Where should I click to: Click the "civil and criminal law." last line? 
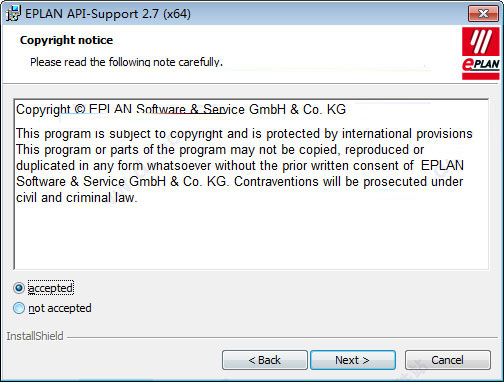tap(77, 198)
